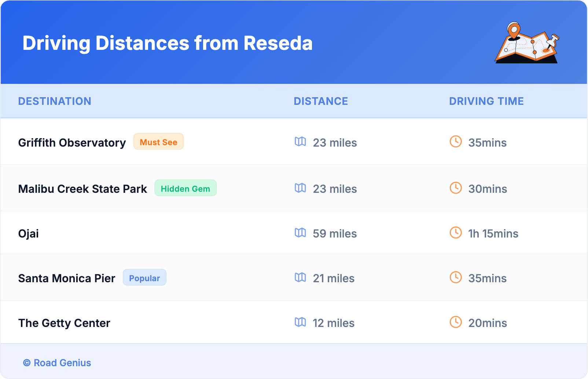588x379 pixels.
Task: Select The Getty Center destination
Action: coord(64,323)
